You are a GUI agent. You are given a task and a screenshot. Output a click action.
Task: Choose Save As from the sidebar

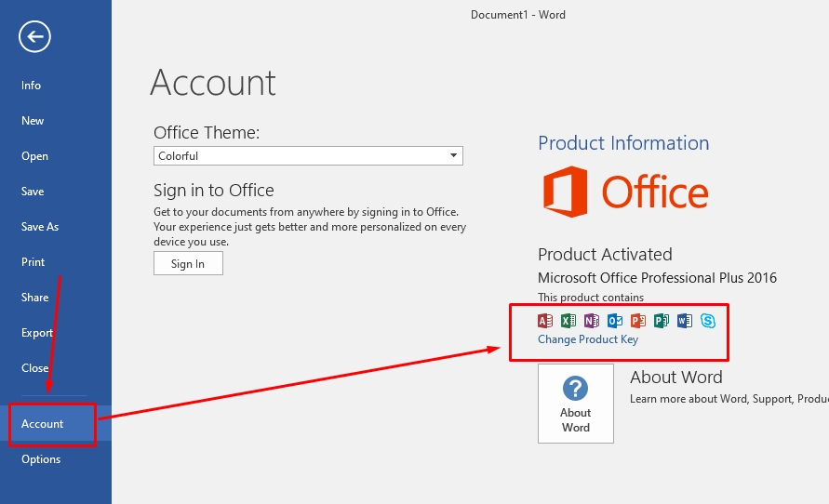coord(40,227)
